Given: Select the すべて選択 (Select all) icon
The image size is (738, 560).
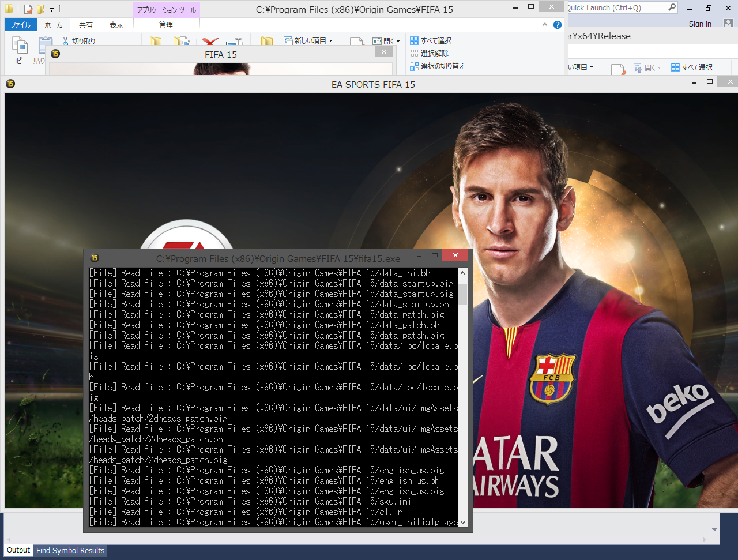Looking at the screenshot, I should (x=415, y=40).
